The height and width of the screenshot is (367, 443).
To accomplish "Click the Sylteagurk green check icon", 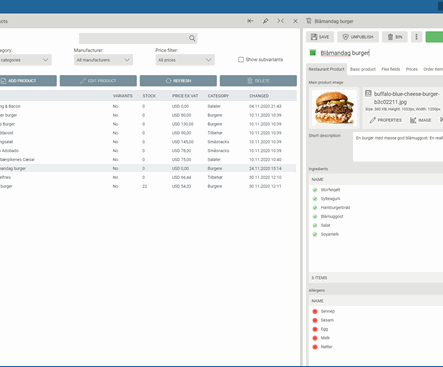I will pos(315,199).
